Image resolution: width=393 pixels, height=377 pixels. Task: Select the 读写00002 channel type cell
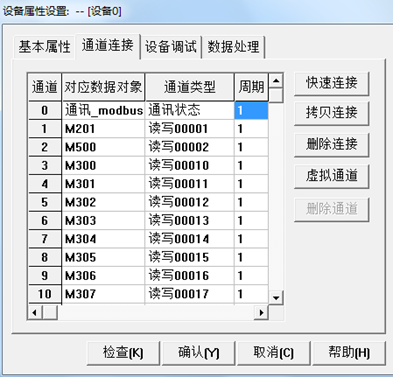tap(190, 147)
